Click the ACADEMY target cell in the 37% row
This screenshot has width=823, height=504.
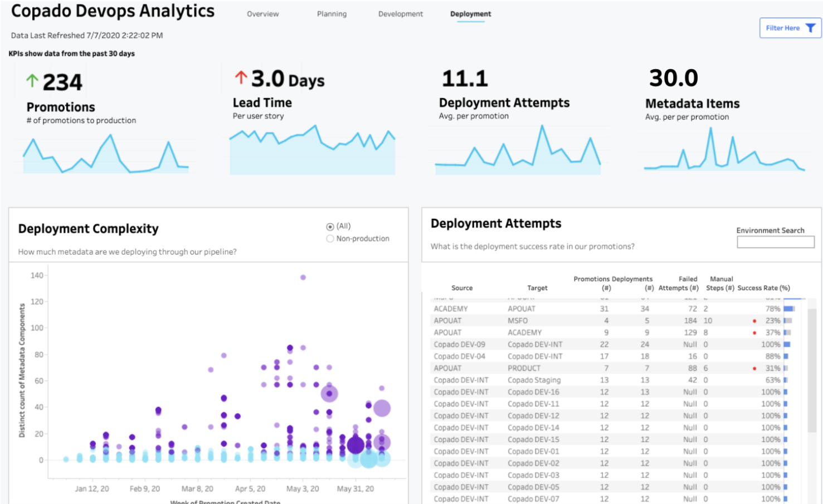524,333
